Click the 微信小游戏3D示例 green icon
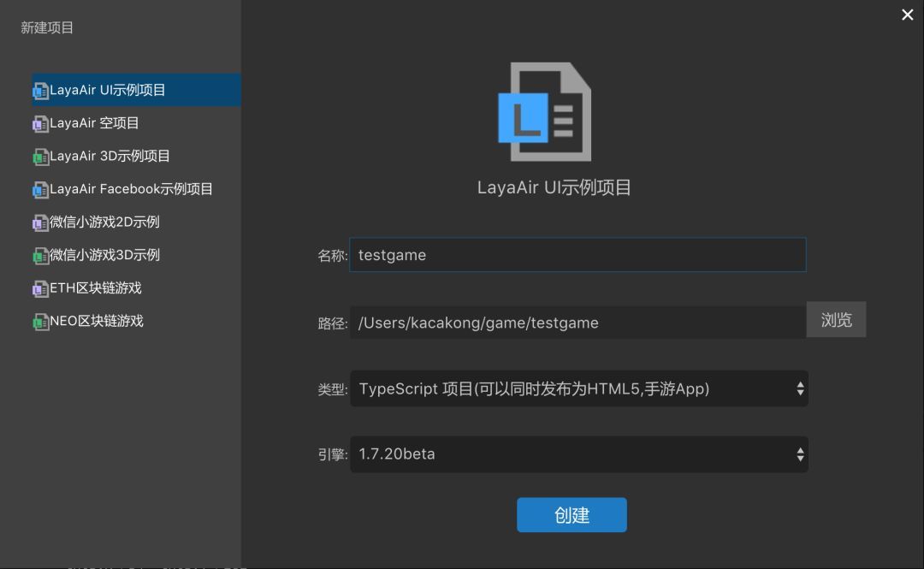Screen dimensions: 924x569 [40, 255]
